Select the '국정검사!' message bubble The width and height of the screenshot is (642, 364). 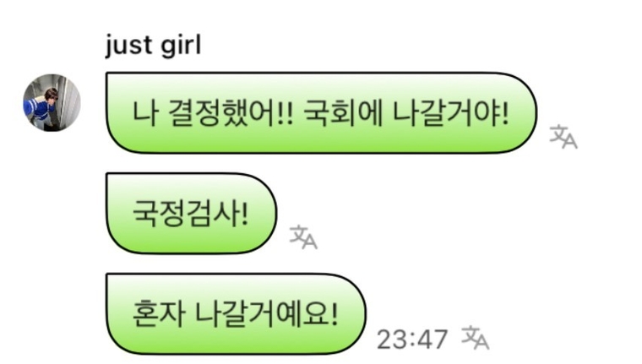[x=191, y=214]
